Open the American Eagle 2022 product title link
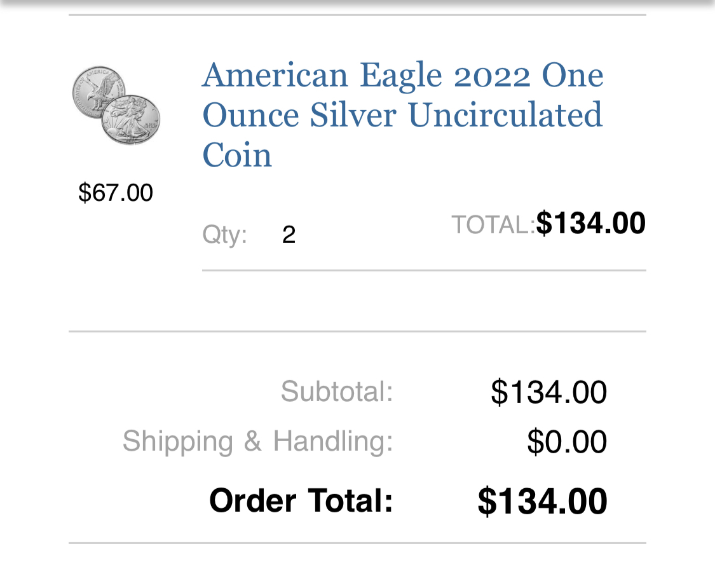715x588 pixels. pyautogui.click(x=403, y=114)
